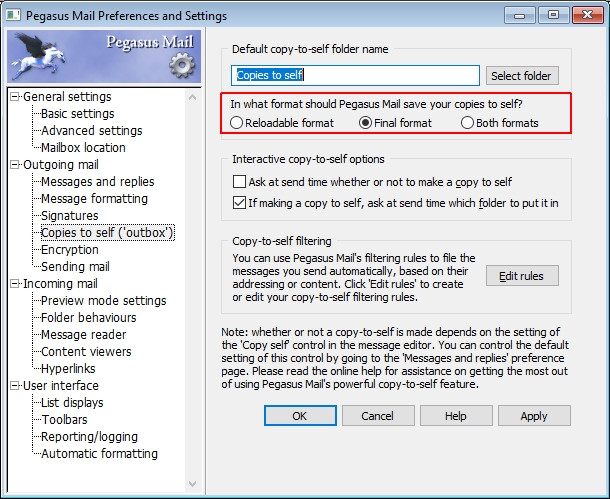This screenshot has width=610, height=499.
Task: Open the Encryption settings page
Action: 69,250
